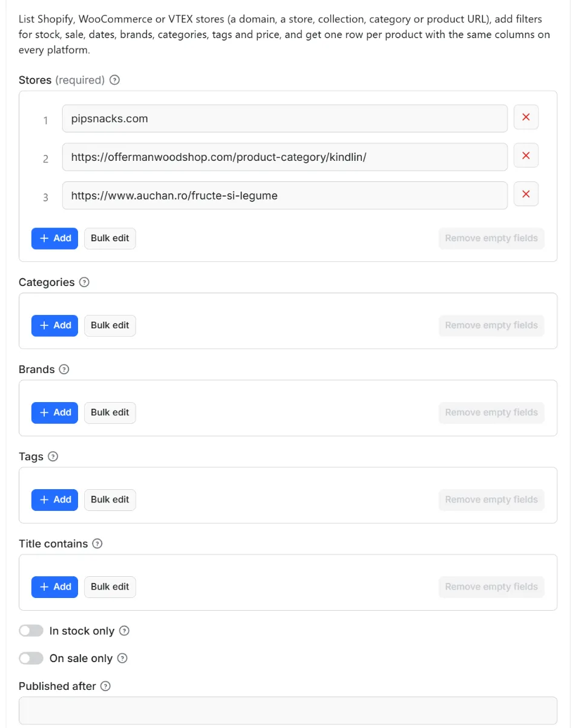The height and width of the screenshot is (728, 576).
Task: Click Remove empty fields in Brands
Action: click(491, 412)
